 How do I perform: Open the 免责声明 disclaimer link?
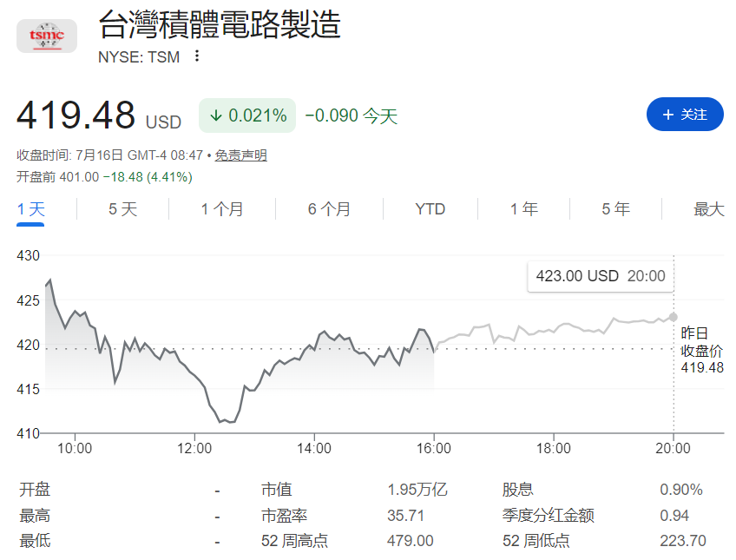pyautogui.click(x=240, y=155)
